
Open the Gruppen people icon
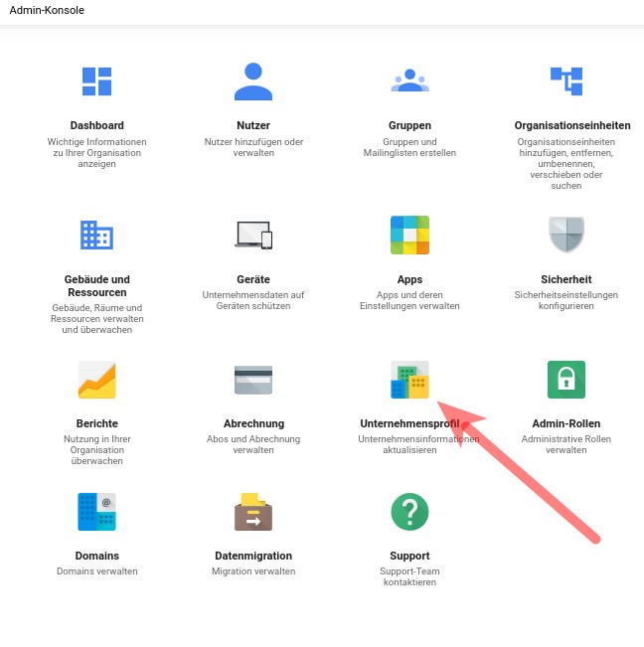409,81
